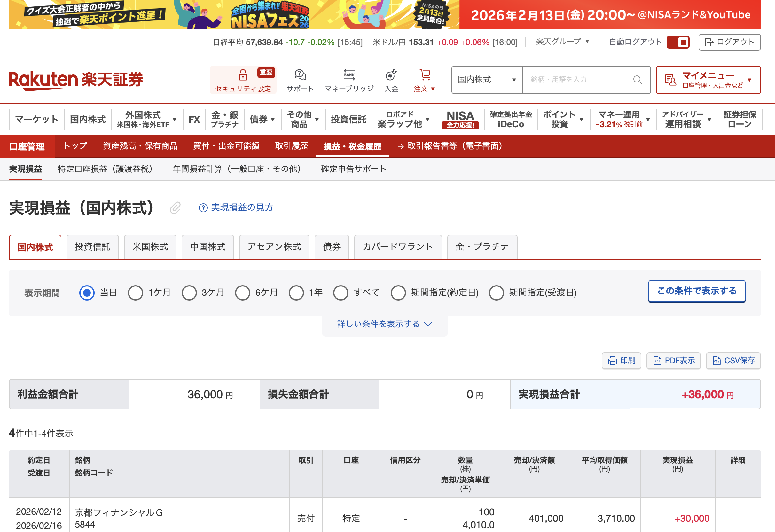Open Money Bridge bank transfer icon
Screen dimensions: 775x532
(349, 75)
